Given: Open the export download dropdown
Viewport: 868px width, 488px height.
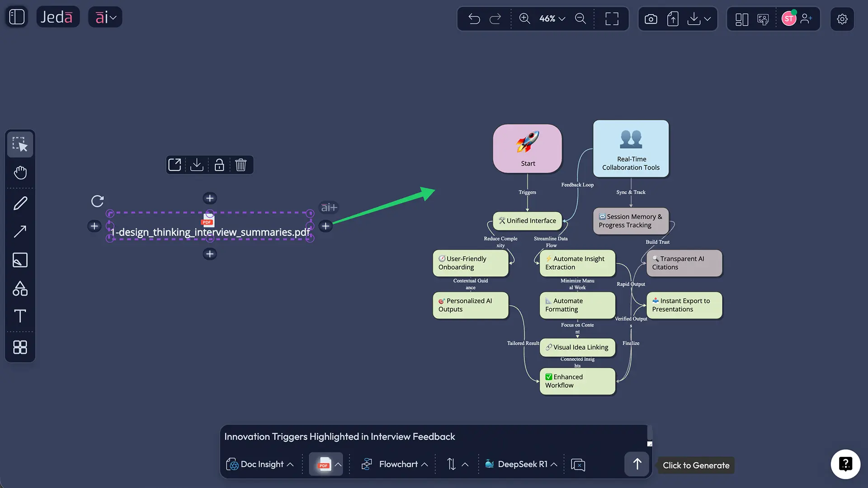Looking at the screenshot, I should pos(699,19).
